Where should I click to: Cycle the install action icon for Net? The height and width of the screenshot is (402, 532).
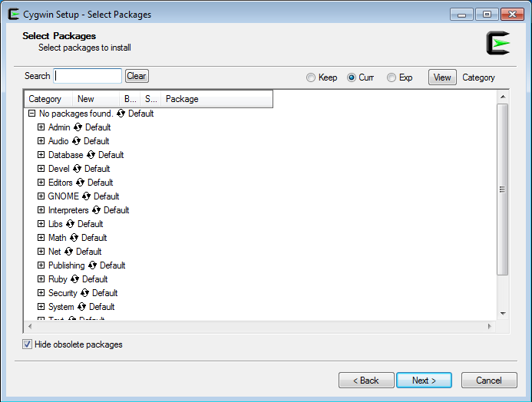pyautogui.click(x=68, y=252)
